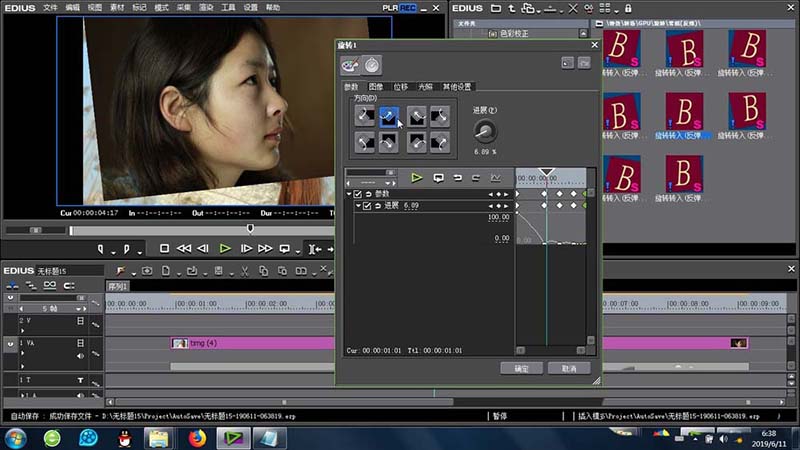Set In point in the player
Image resolution: width=800 pixels, height=450 pixels.
[x=101, y=249]
